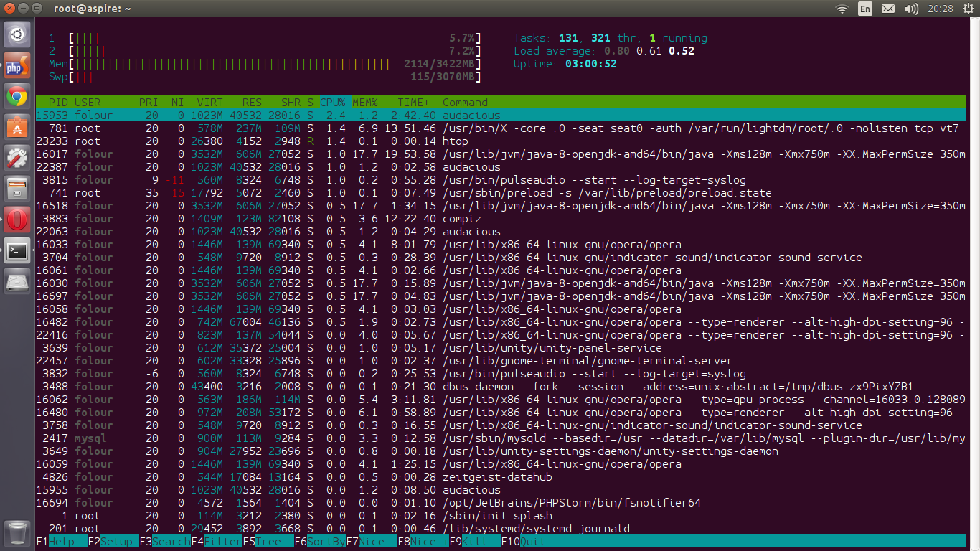980x551 pixels.
Task: Open System Settings wrench-and-gear icon
Action: [17, 159]
